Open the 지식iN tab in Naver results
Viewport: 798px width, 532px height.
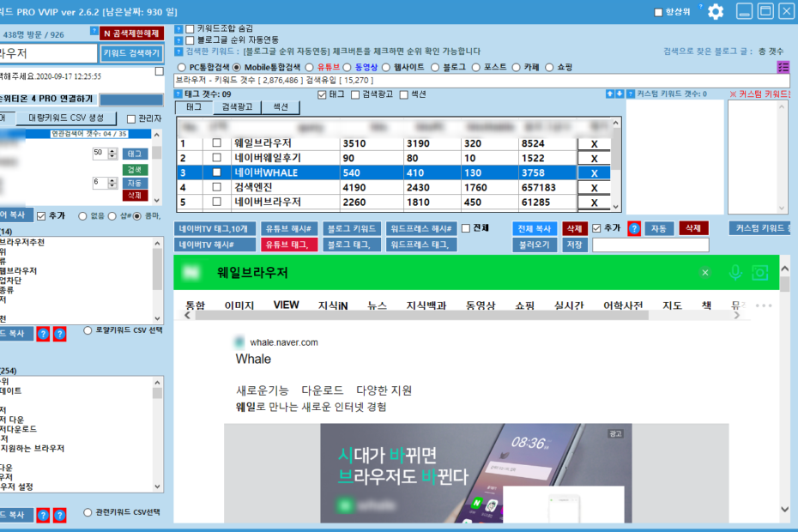click(333, 305)
